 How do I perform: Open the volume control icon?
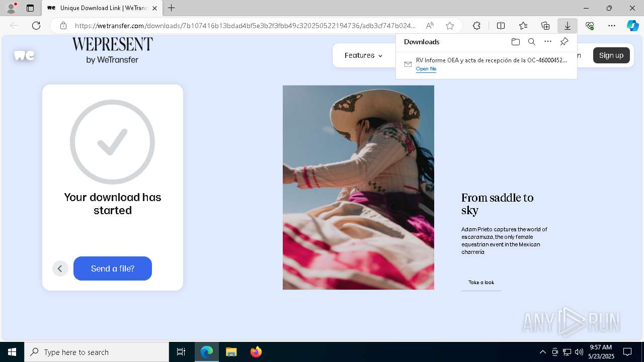[579, 352]
